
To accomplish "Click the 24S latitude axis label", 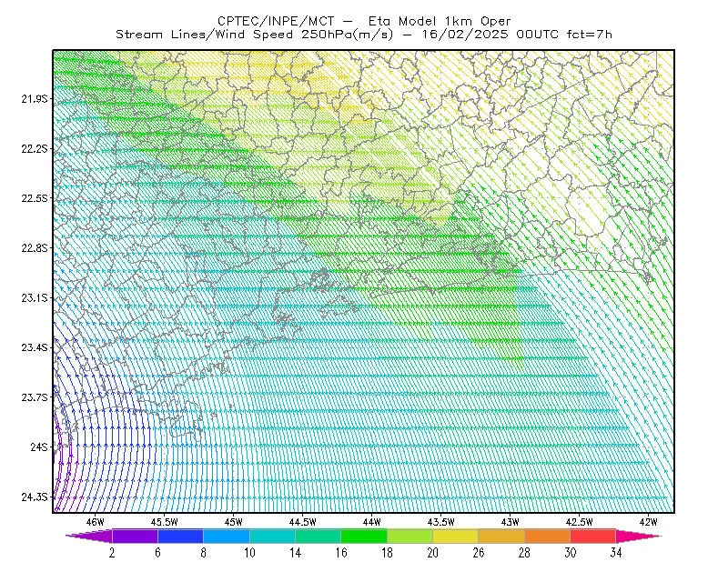I will tap(39, 447).
